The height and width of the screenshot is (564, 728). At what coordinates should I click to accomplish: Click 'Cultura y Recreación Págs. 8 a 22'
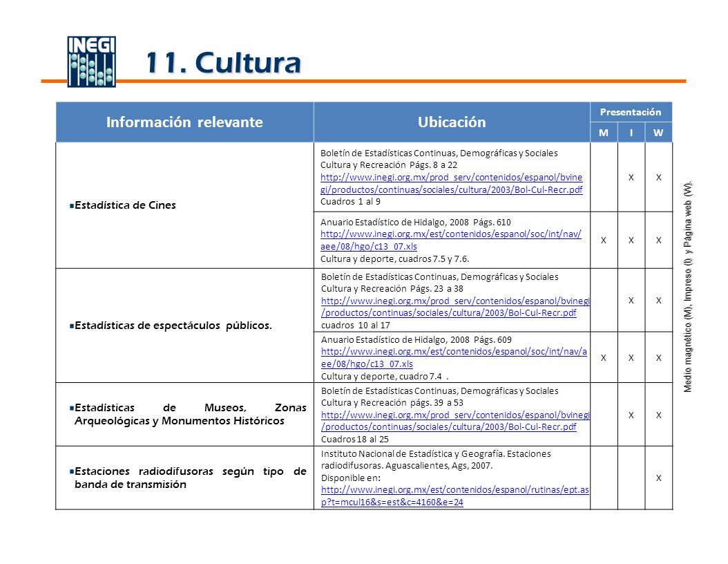click(389, 165)
